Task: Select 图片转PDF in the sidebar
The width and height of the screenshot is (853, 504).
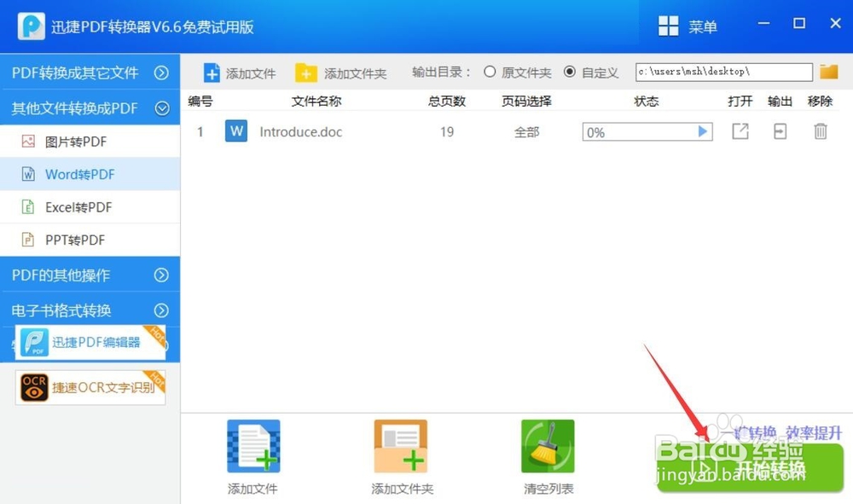Action: [90, 142]
